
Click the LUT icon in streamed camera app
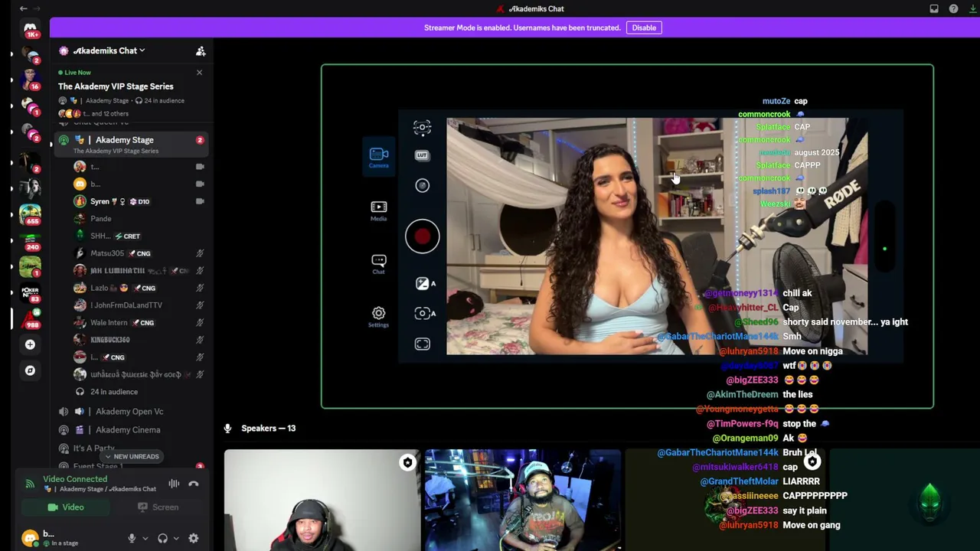click(422, 155)
